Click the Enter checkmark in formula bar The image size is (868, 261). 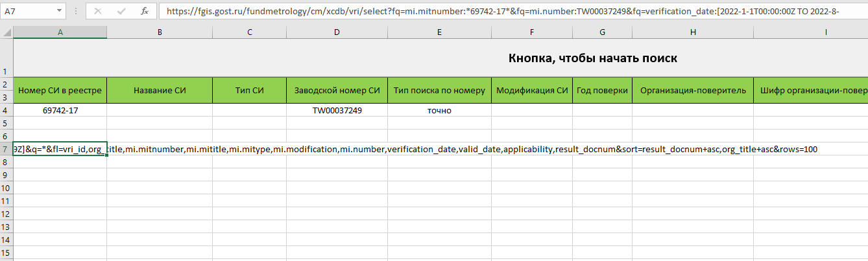(121, 11)
